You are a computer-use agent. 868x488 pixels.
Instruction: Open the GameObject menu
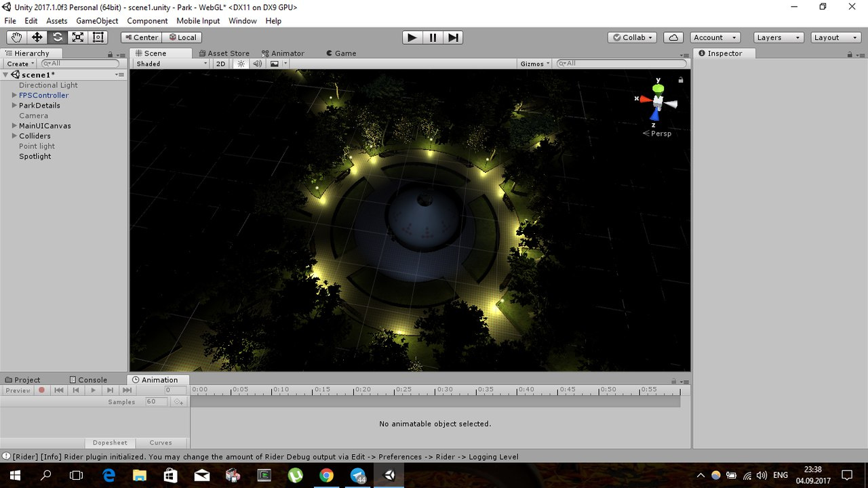[x=97, y=21]
